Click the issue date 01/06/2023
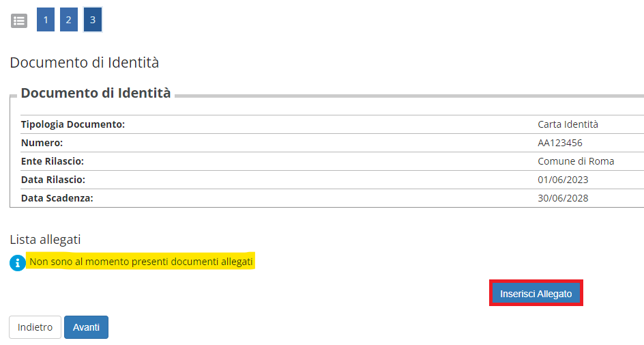Screen dimensions: 644x345 [563, 180]
